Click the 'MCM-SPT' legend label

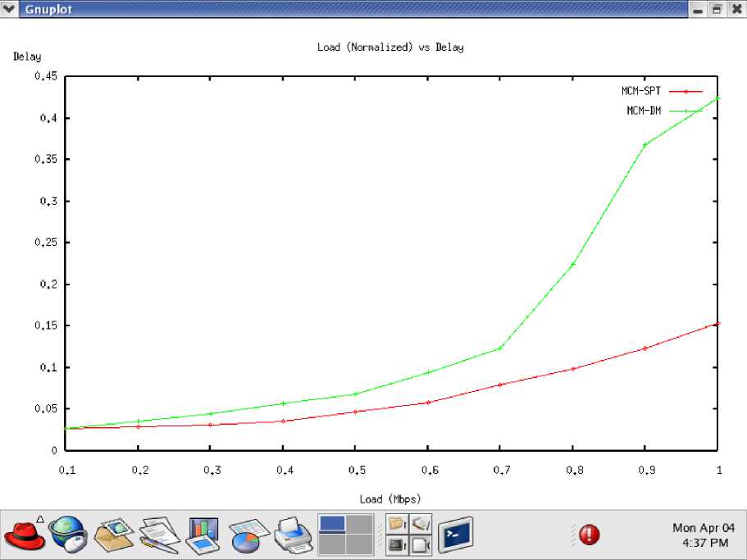pyautogui.click(x=641, y=91)
